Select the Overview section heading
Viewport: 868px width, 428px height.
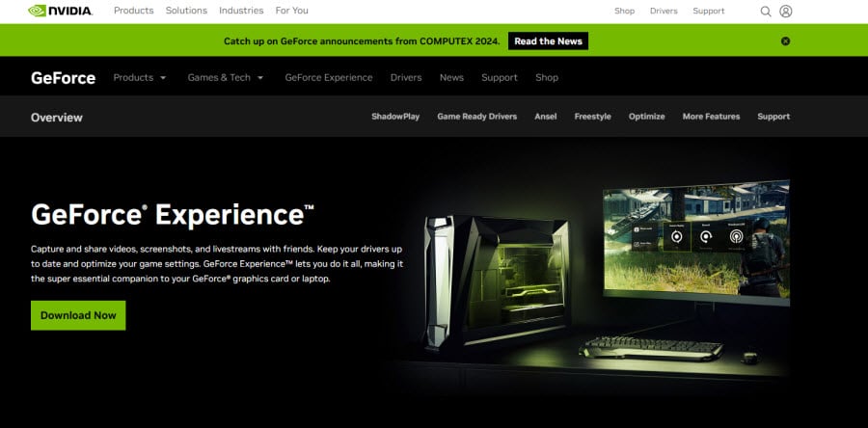click(x=57, y=118)
